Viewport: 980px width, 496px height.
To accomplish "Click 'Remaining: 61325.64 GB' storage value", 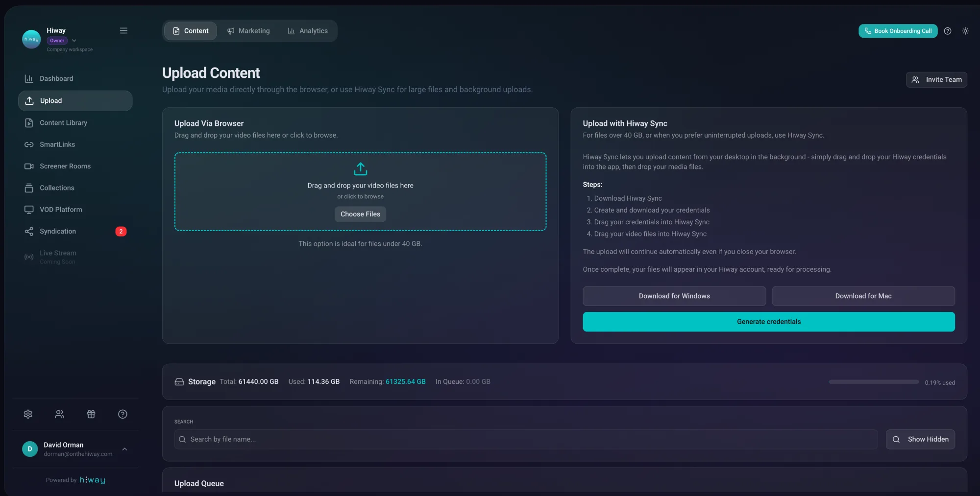I will click(x=388, y=382).
